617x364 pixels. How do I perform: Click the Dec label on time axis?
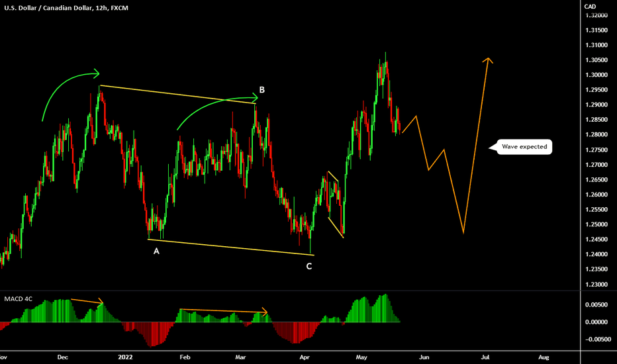pos(63,357)
